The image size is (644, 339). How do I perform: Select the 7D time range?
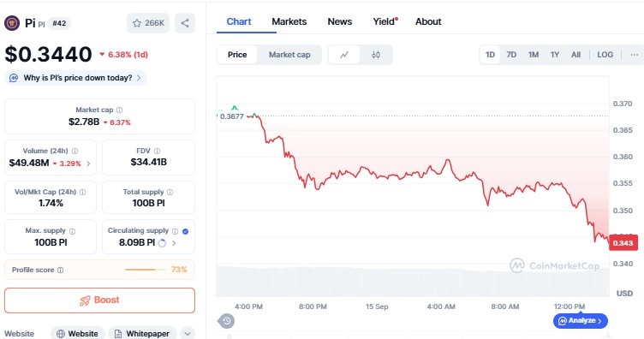pos(511,55)
